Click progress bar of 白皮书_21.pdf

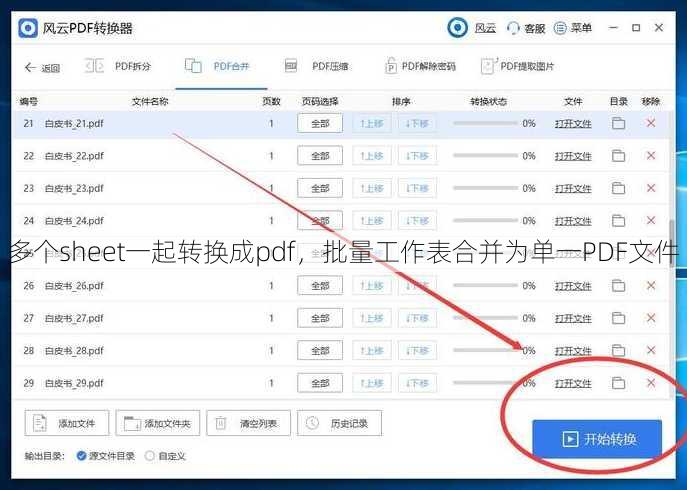coord(485,123)
